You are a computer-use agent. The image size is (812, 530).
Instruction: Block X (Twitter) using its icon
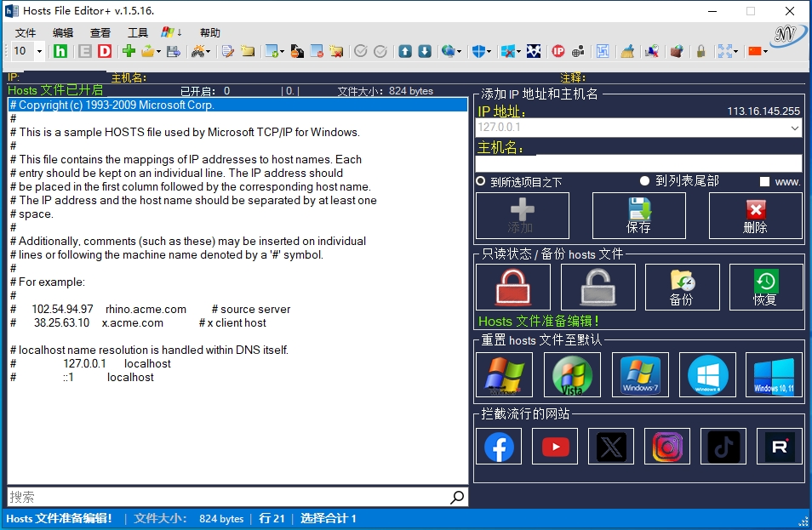611,446
